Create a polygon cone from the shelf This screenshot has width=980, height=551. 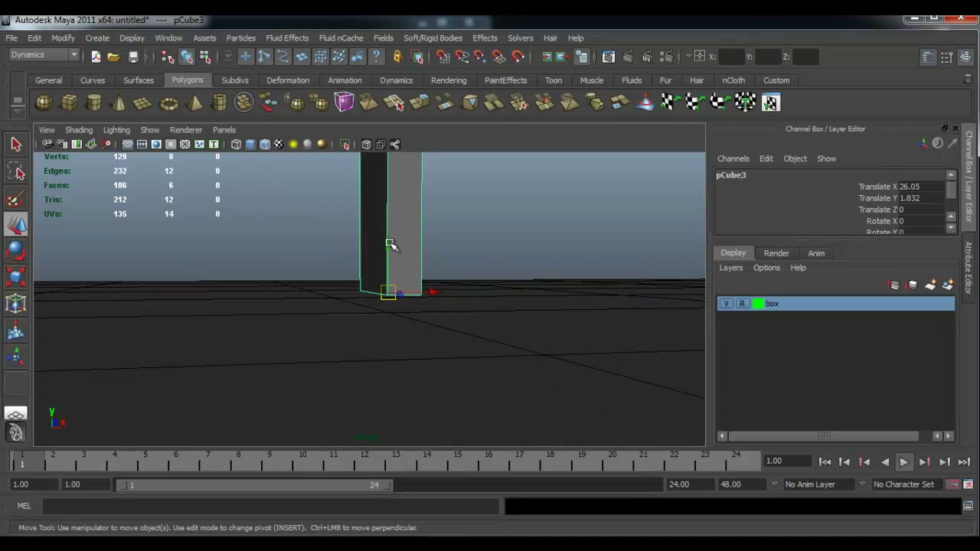119,103
